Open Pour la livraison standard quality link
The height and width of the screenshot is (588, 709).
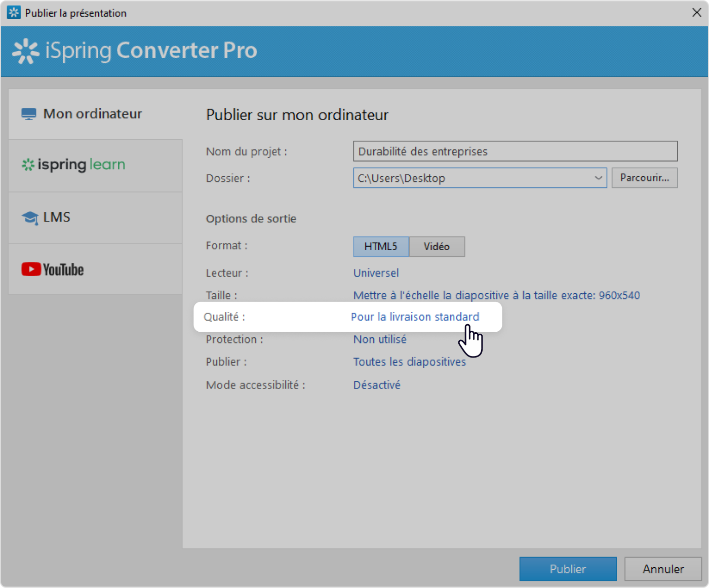coord(415,317)
